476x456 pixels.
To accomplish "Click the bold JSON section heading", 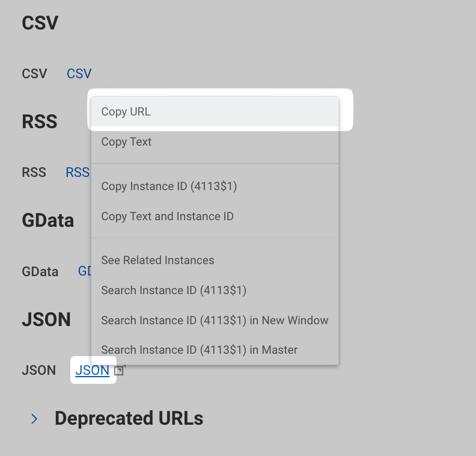I will tap(46, 319).
